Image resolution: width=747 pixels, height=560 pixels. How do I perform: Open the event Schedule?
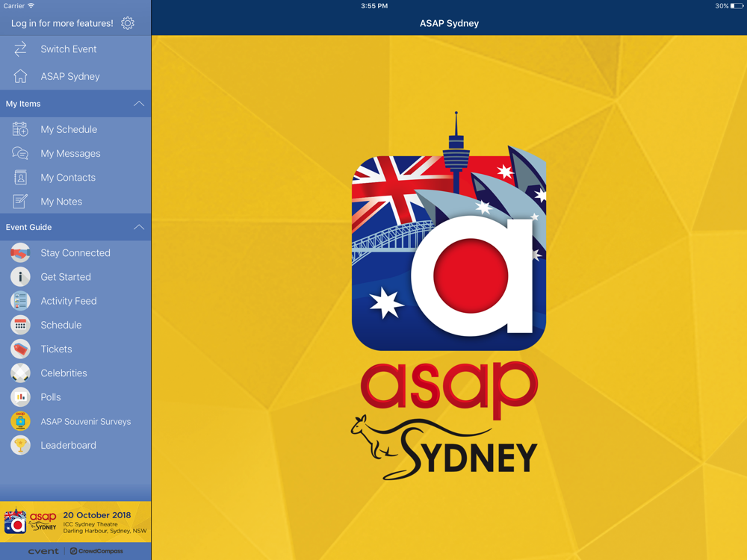point(75,325)
